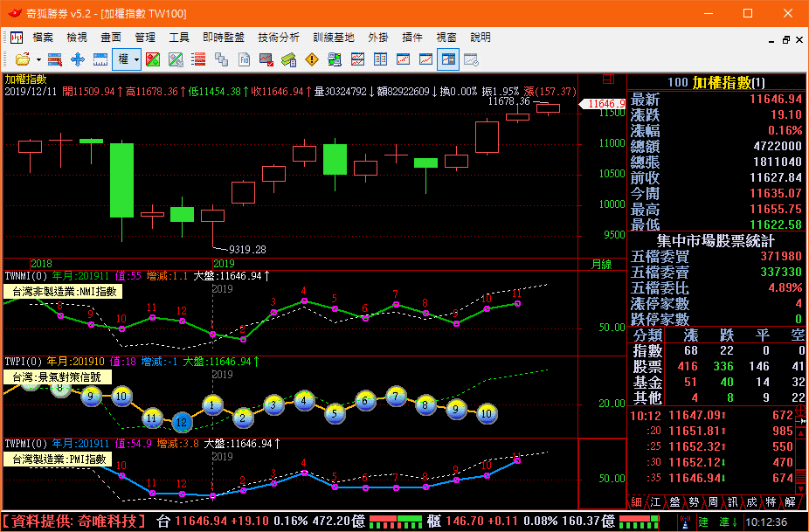This screenshot has height=532, width=809.
Task: Click the red-green diagonal split icon
Action: pos(153,60)
